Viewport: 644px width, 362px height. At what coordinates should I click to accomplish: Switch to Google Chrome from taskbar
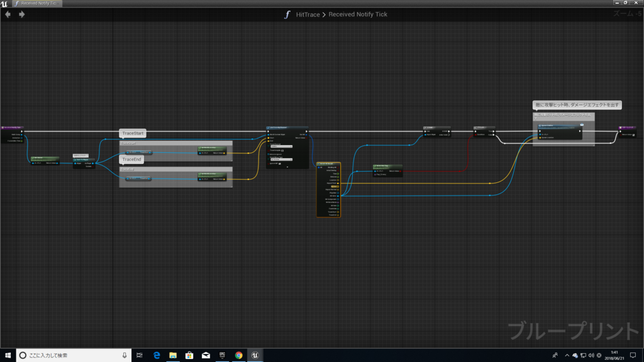tap(238, 355)
